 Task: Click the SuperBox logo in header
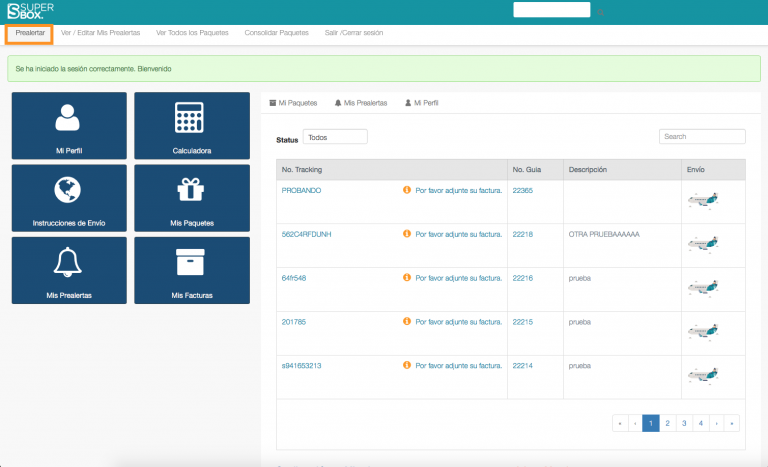coord(30,11)
